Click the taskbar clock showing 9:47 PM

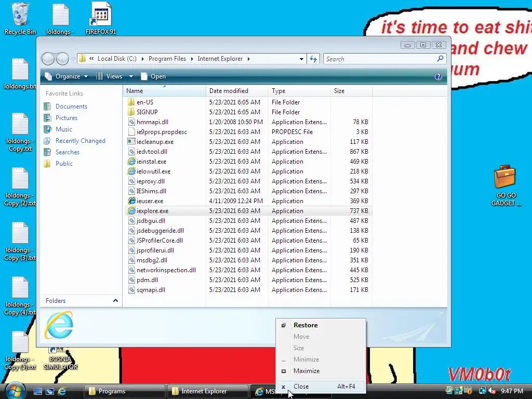(512, 391)
